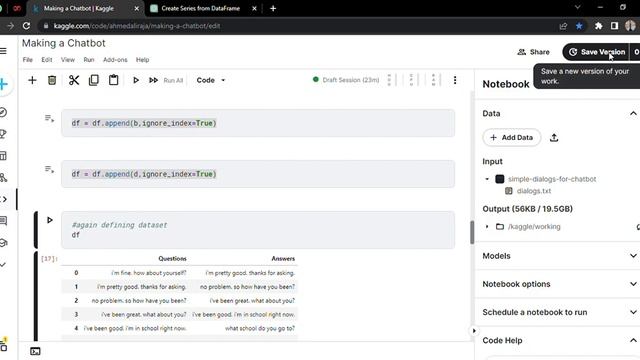Run the '#again defining dataset' cell
Viewport: 640px width, 360px height.
(x=50, y=220)
